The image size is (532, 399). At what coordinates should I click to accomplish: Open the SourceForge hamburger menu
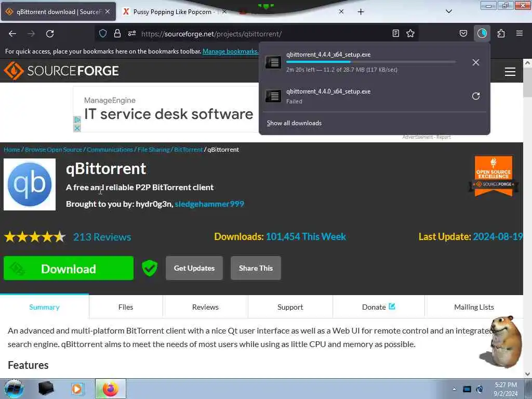[510, 72]
